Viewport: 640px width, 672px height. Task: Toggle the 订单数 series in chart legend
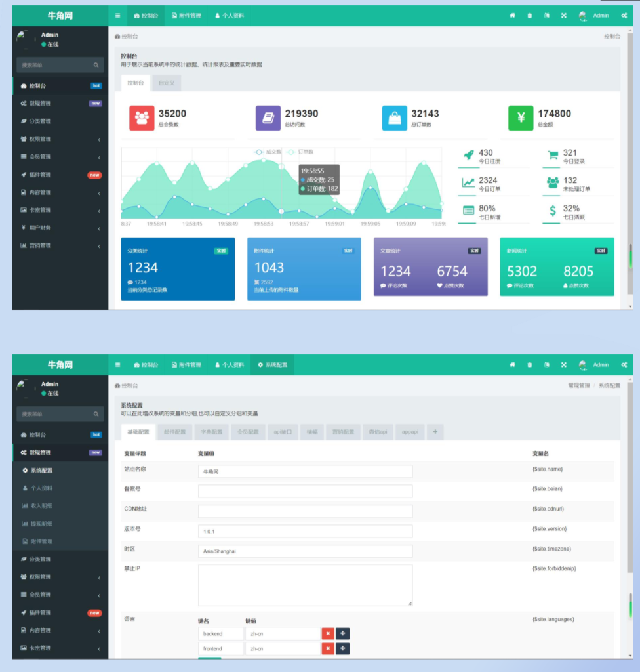[x=300, y=152]
